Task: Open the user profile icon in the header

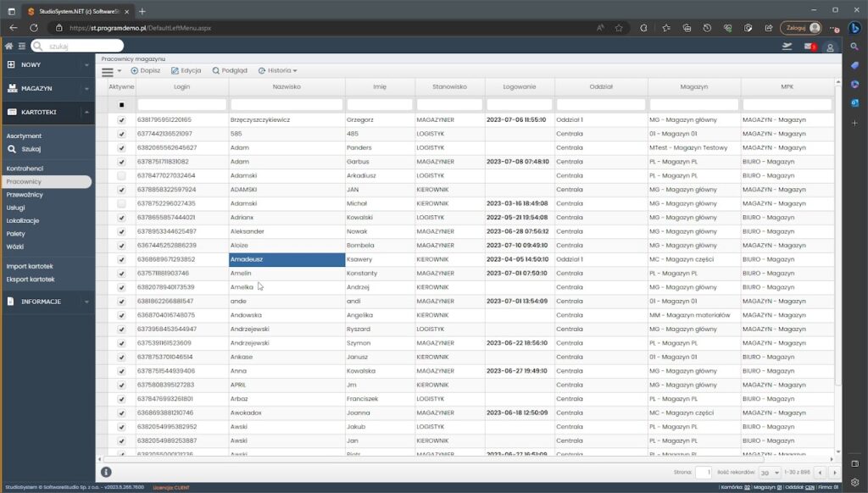Action: pos(831,47)
